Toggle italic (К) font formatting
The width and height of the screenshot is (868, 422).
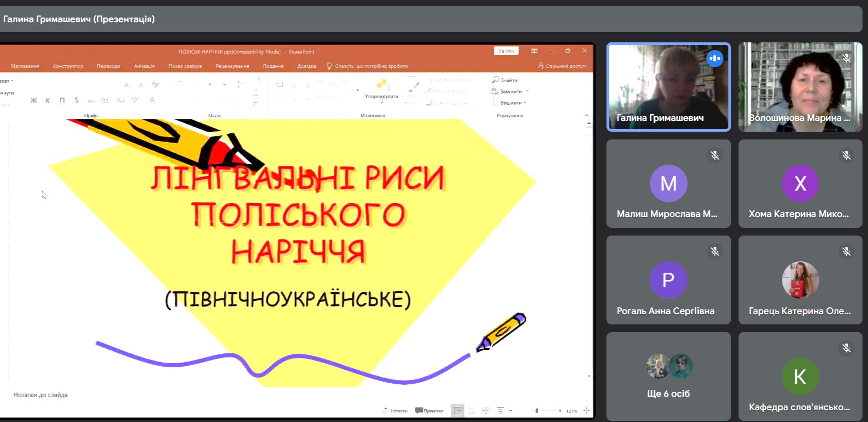click(x=47, y=100)
